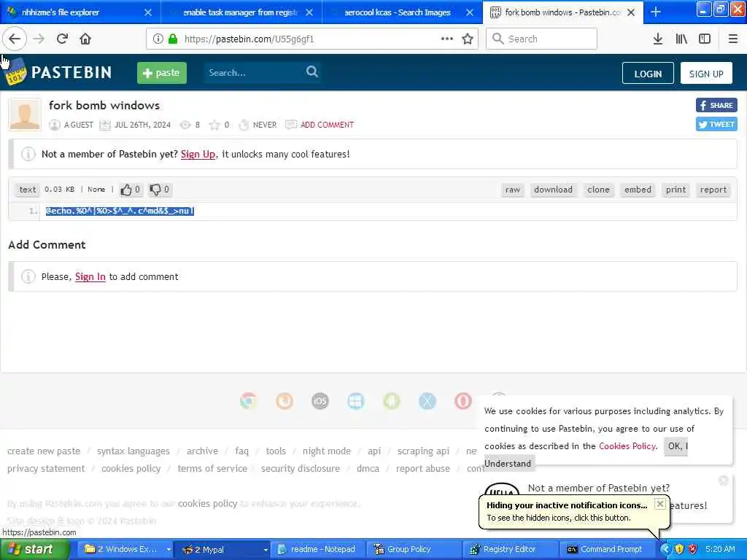Open readme - Notepad from taskbar
Viewport: 747px width, 560px height.
tap(318, 550)
